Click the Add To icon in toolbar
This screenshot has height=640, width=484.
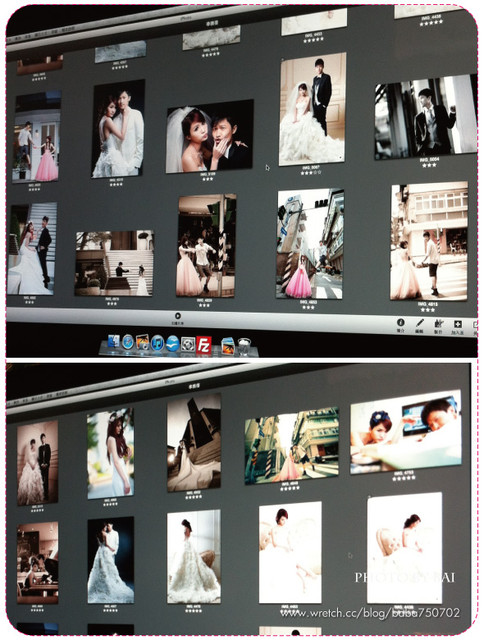pos(458,324)
